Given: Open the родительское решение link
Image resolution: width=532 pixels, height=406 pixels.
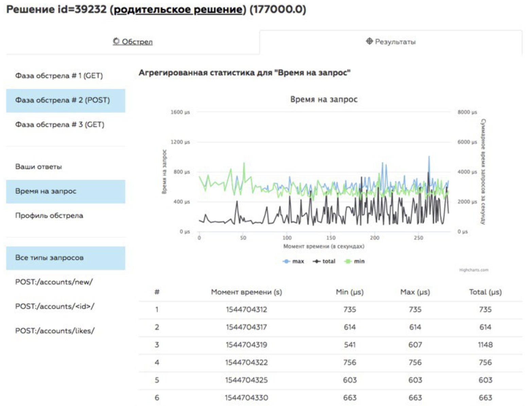Looking at the screenshot, I should point(178,9).
